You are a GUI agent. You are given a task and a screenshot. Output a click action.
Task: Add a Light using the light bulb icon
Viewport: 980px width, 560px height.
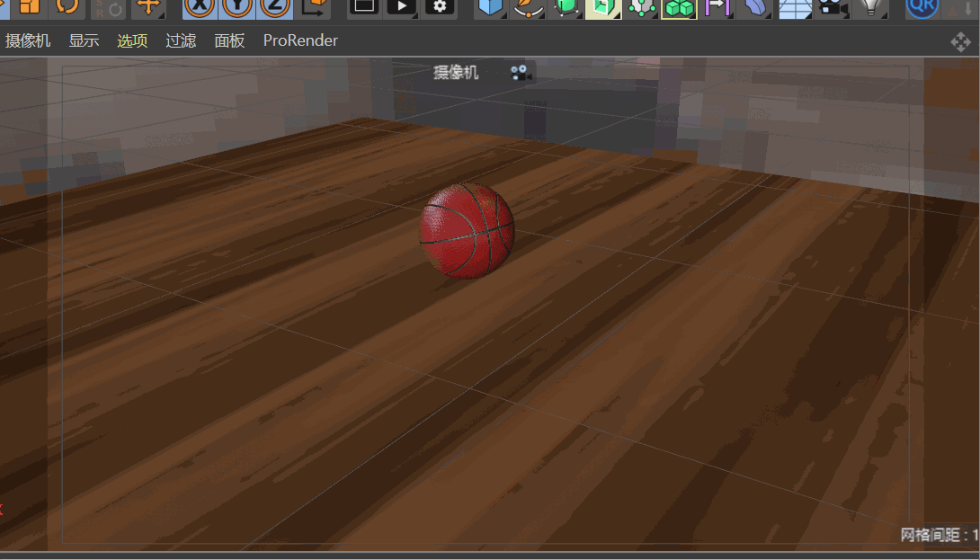tap(868, 9)
